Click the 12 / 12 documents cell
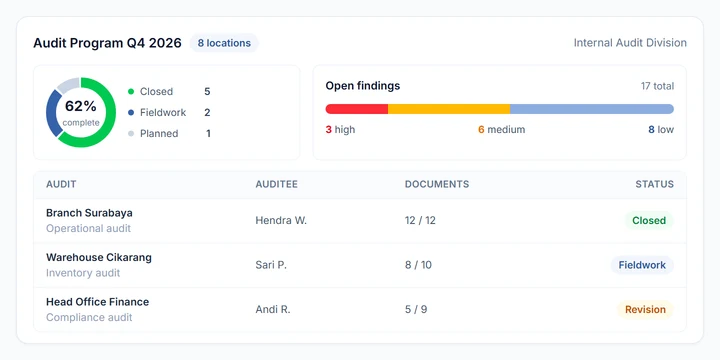Screen dimensions: 720x360 coord(420,220)
